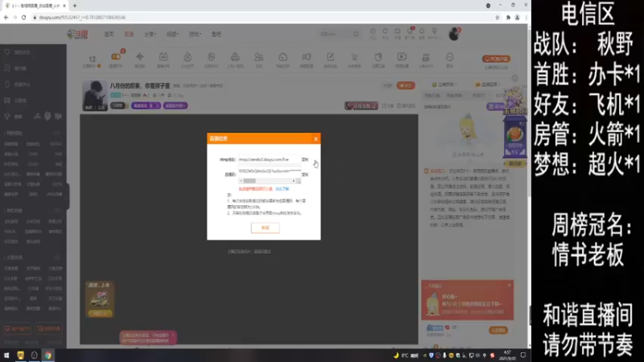Click the mouse icon in streamer toolbar
This screenshot has width=644, height=362.
[x=378, y=57]
